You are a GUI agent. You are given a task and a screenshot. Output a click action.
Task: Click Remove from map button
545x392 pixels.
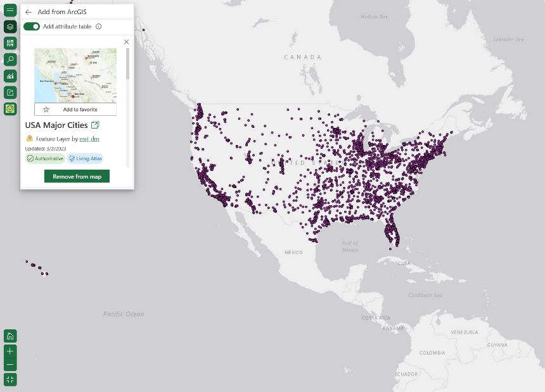77,177
